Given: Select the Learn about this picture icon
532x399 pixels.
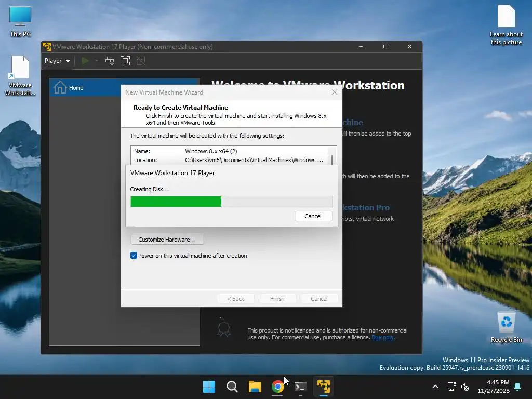Looking at the screenshot, I should (x=506, y=24).
